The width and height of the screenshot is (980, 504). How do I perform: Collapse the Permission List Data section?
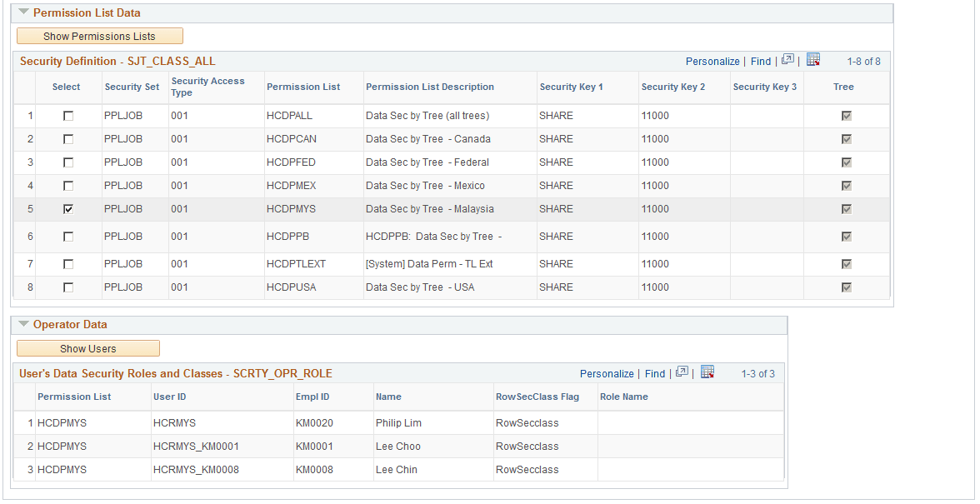point(22,12)
